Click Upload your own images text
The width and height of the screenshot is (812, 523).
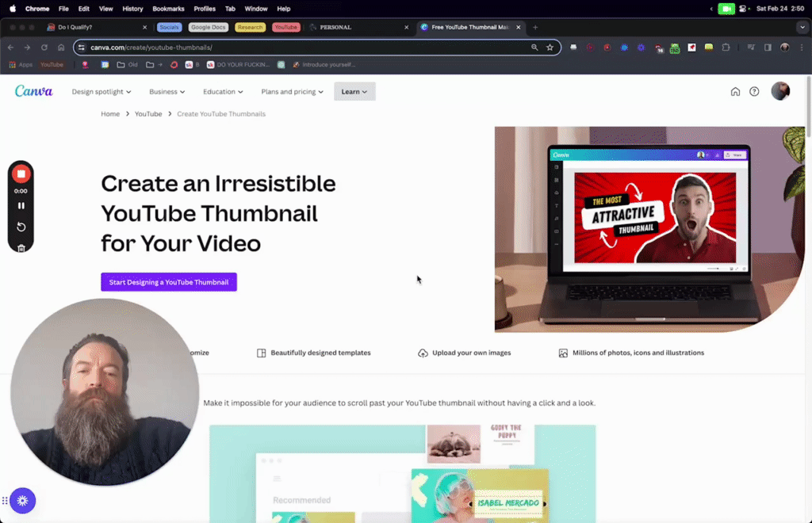pos(471,353)
